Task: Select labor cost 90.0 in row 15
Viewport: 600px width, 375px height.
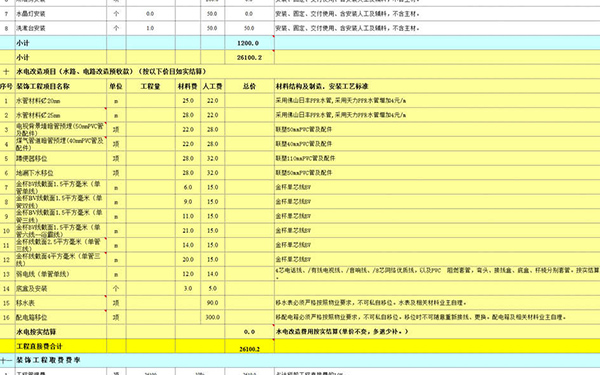Action: 212,303
